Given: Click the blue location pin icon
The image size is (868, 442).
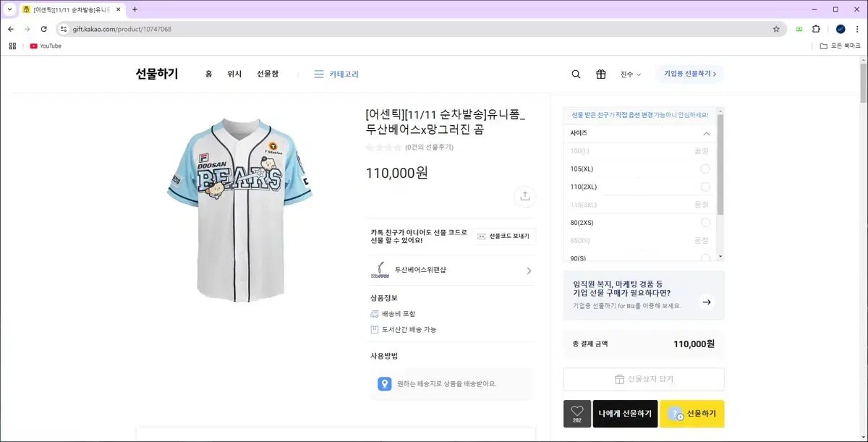Looking at the screenshot, I should point(385,384).
